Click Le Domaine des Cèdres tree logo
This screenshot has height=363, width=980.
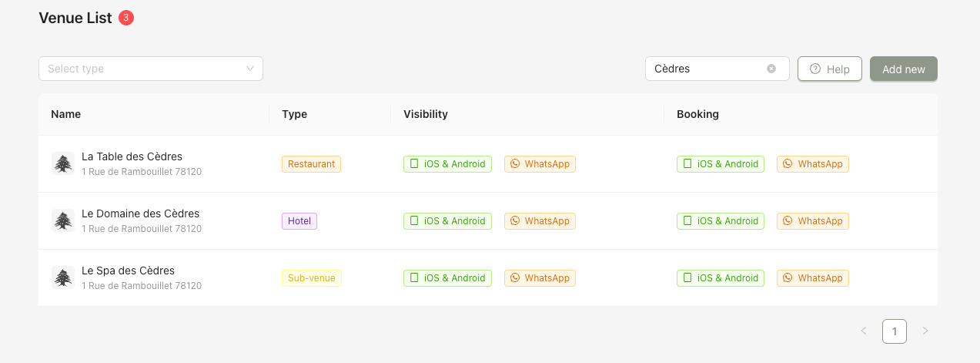63,220
